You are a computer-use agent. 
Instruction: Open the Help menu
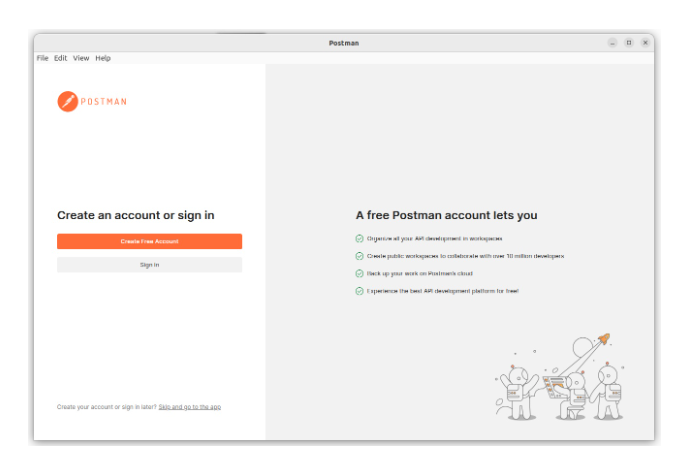(x=103, y=58)
